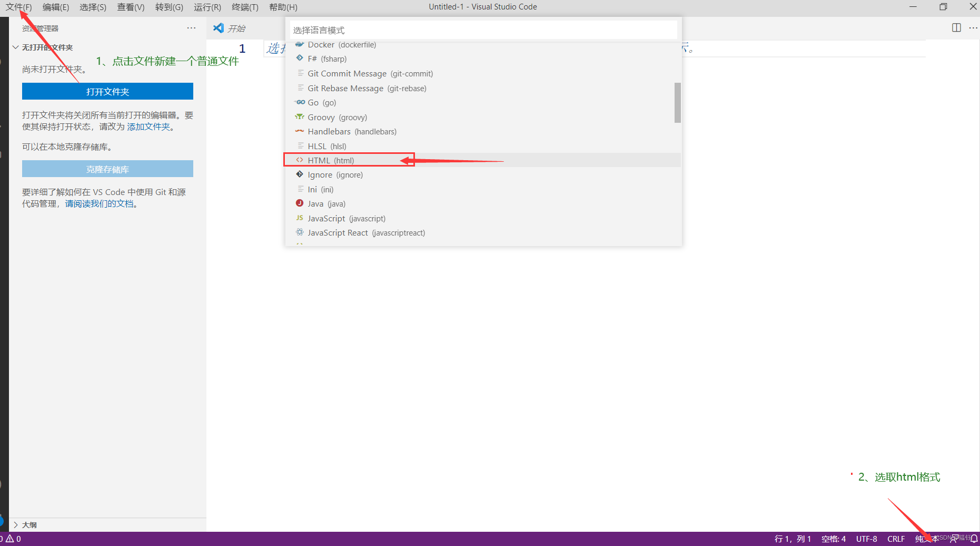Open editor more actions "..." menu
This screenshot has height=546, width=980.
(974, 28)
